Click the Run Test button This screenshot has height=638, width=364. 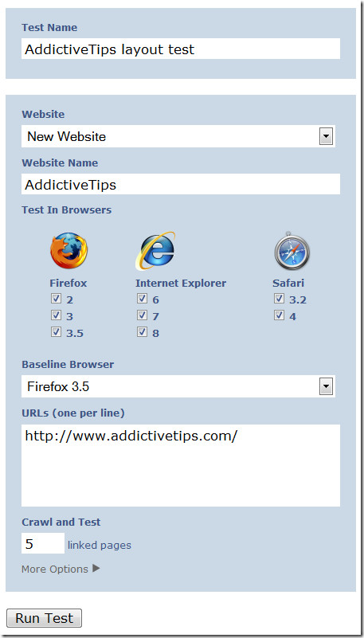tap(45, 618)
